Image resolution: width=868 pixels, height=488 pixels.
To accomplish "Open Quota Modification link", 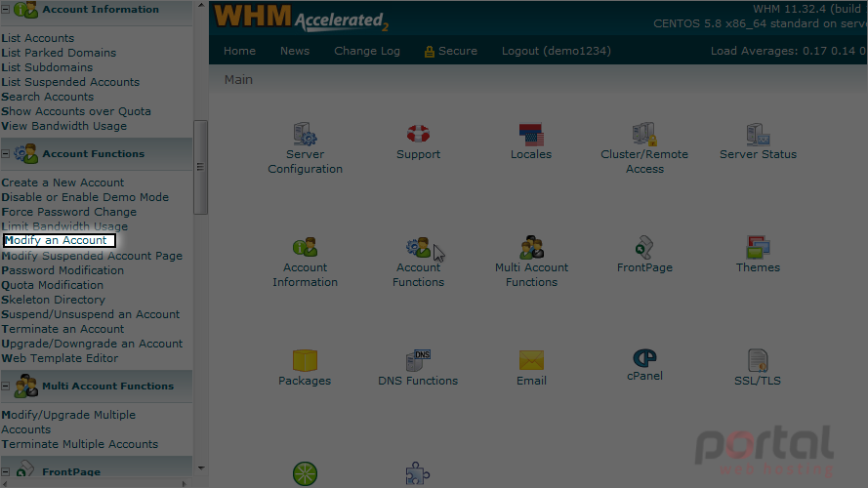I will coord(52,285).
